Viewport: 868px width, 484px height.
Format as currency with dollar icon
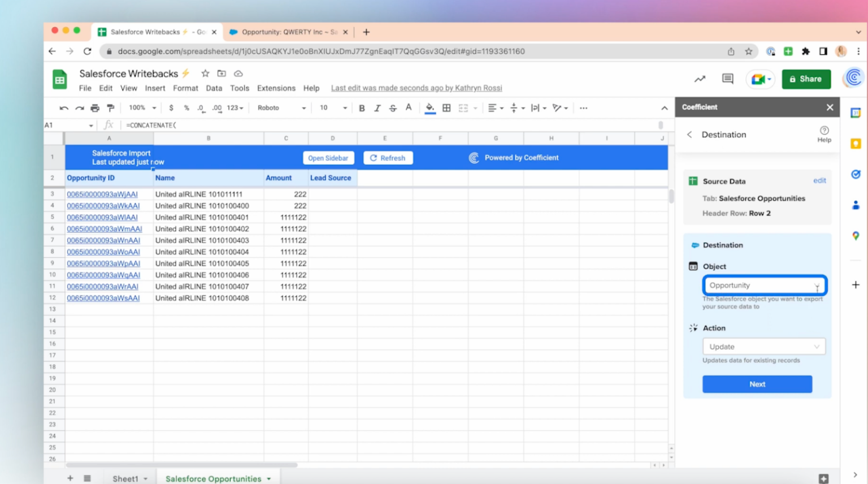(x=171, y=108)
